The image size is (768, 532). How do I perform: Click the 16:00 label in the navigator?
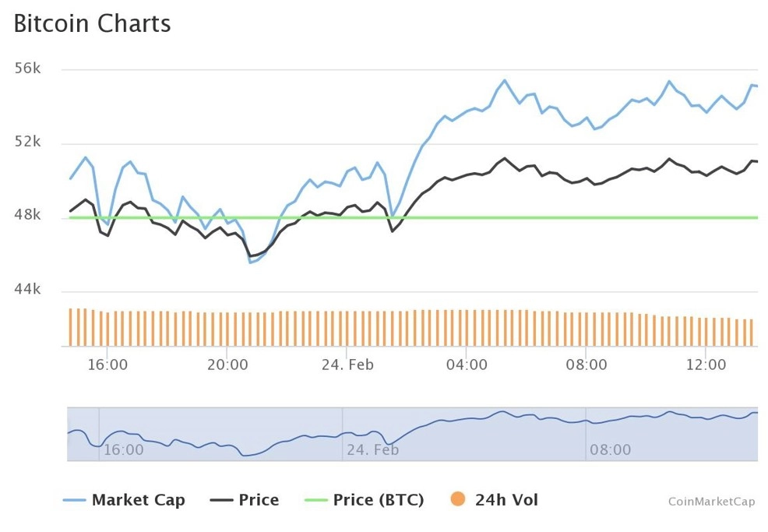[x=124, y=449]
